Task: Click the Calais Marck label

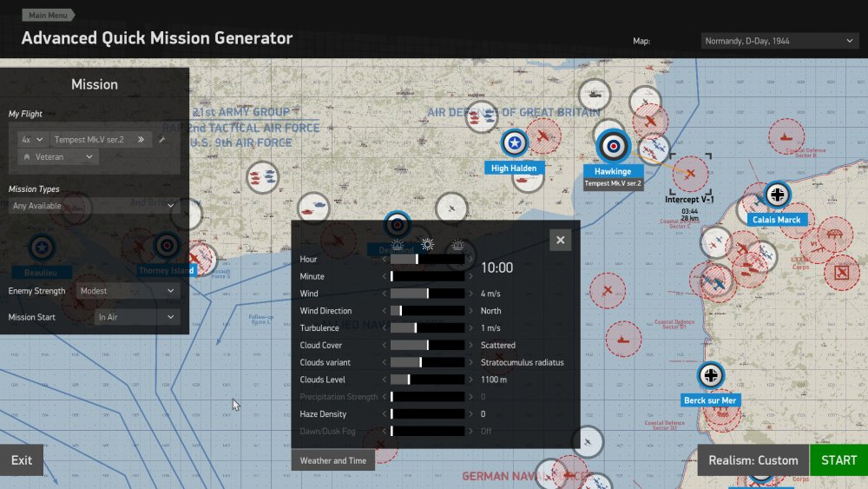Action: (776, 220)
